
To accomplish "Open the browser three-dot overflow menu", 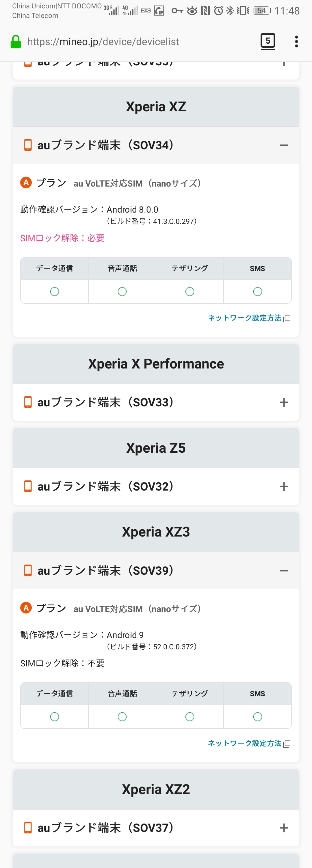I will click(x=296, y=41).
